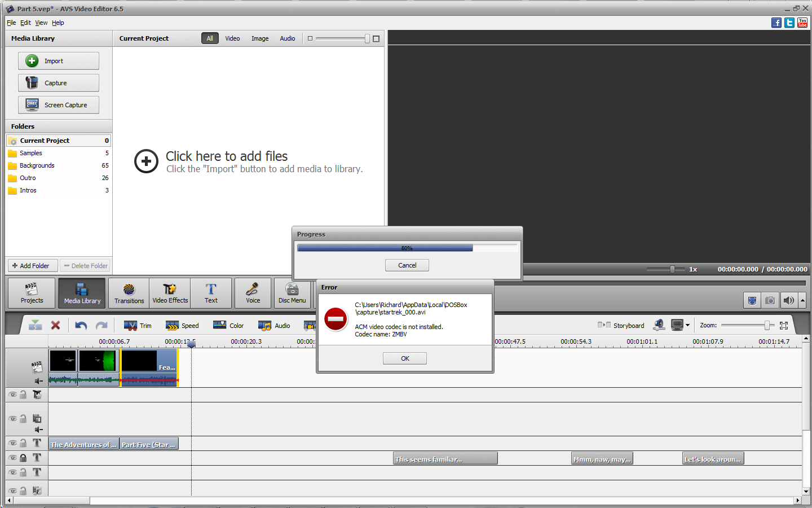Select the All filter tab
This screenshot has height=508, width=812.
(210, 38)
